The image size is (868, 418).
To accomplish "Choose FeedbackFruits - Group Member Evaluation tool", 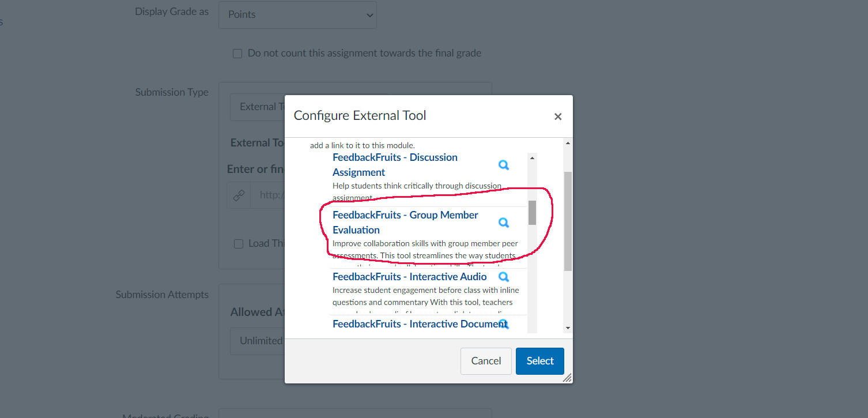I will point(405,222).
